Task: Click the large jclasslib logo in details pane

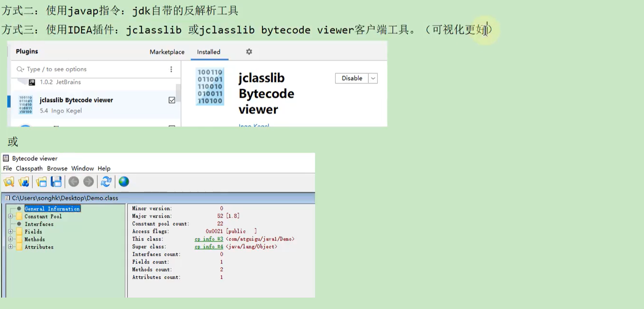Action: click(210, 87)
